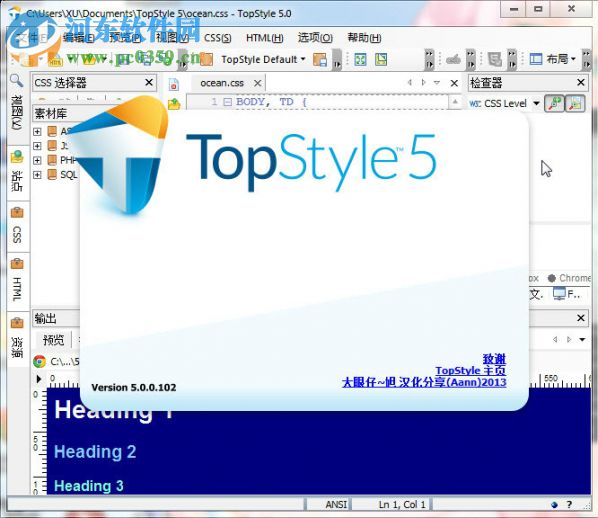Open the document tab list dropdown arrow

click(x=437, y=82)
